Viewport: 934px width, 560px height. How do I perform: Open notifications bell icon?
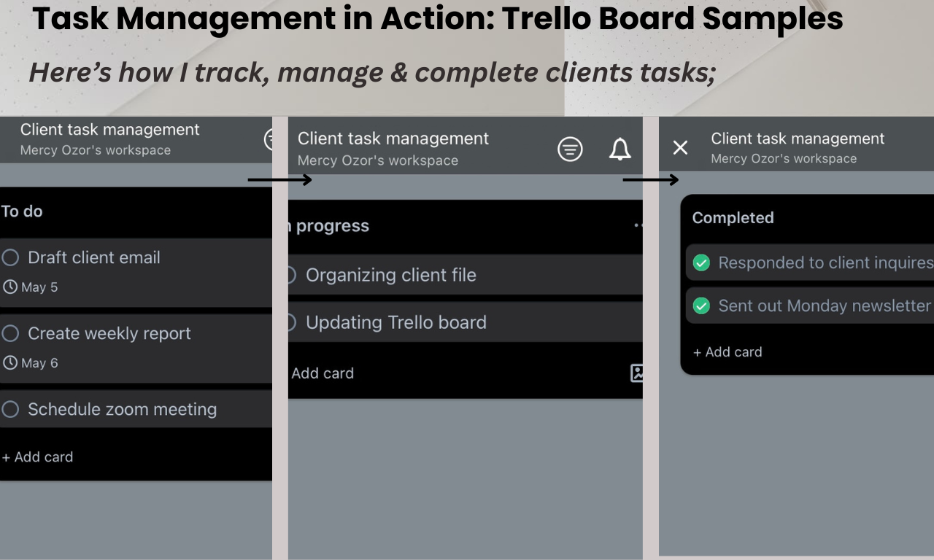(x=620, y=149)
